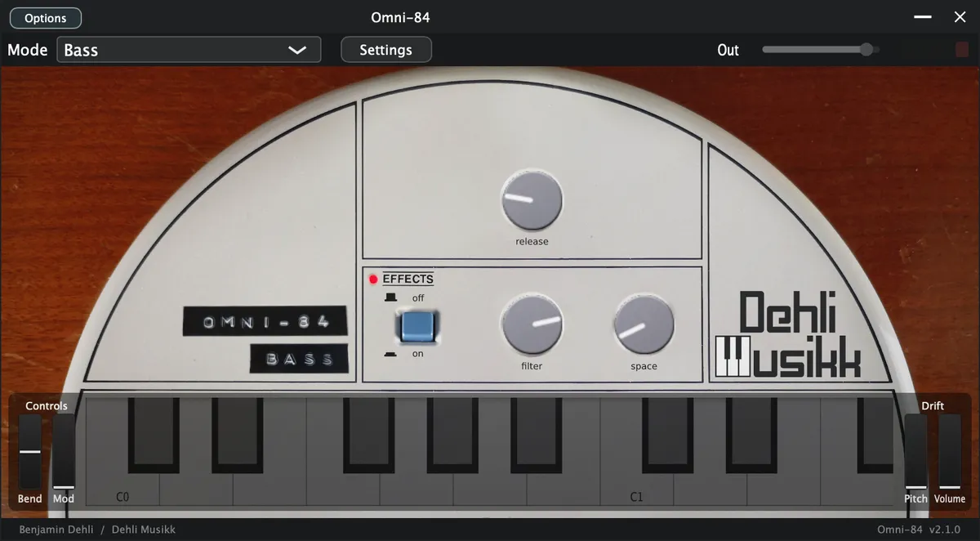980x541 pixels.
Task: Play the C#1 black key
Action: coord(668,435)
